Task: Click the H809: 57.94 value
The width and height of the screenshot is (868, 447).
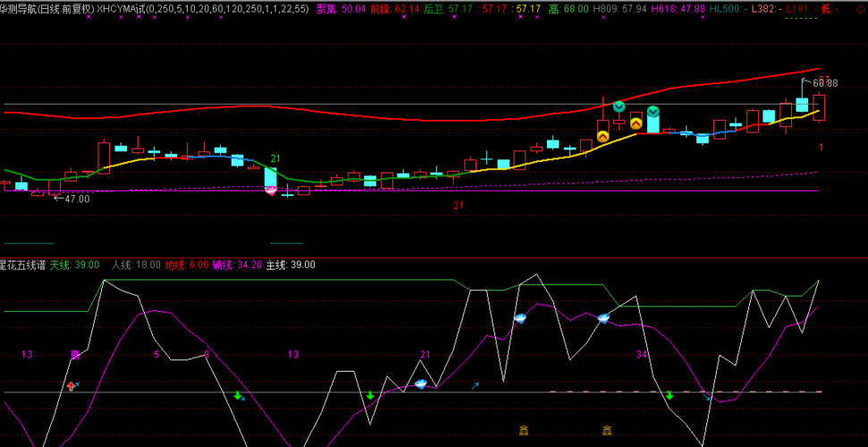Action: pyautogui.click(x=619, y=9)
